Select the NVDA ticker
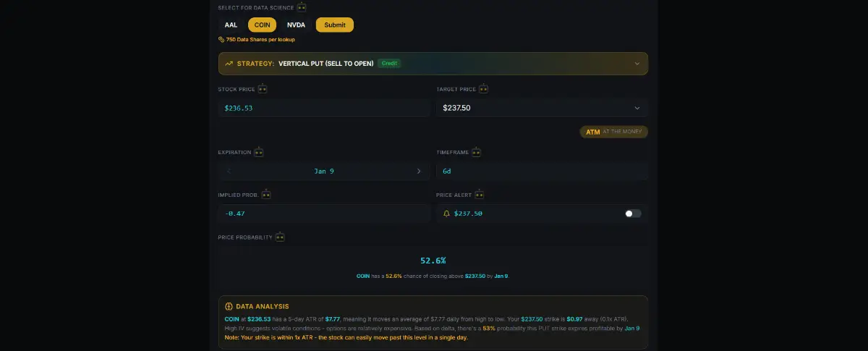This screenshot has width=868, height=351. 296,25
